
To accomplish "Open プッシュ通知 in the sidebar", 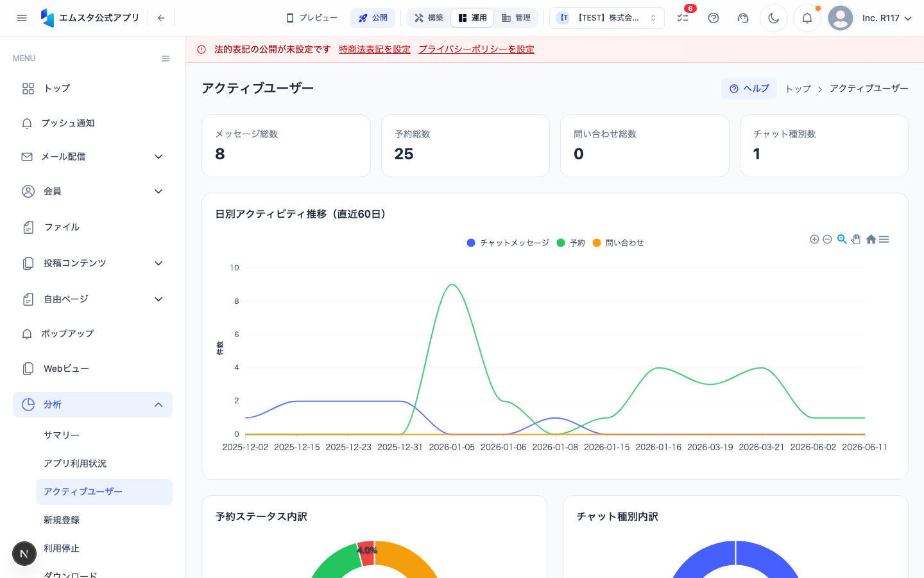I will pyautogui.click(x=92, y=123).
